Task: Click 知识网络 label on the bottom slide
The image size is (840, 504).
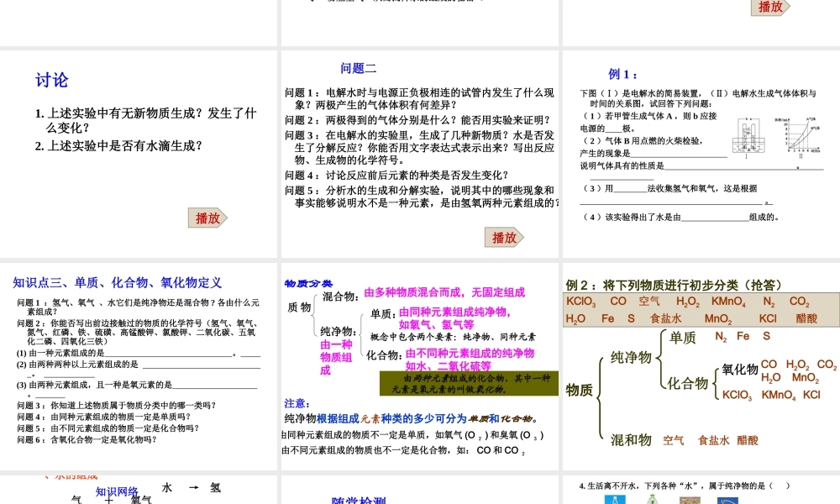Action: 117,491
